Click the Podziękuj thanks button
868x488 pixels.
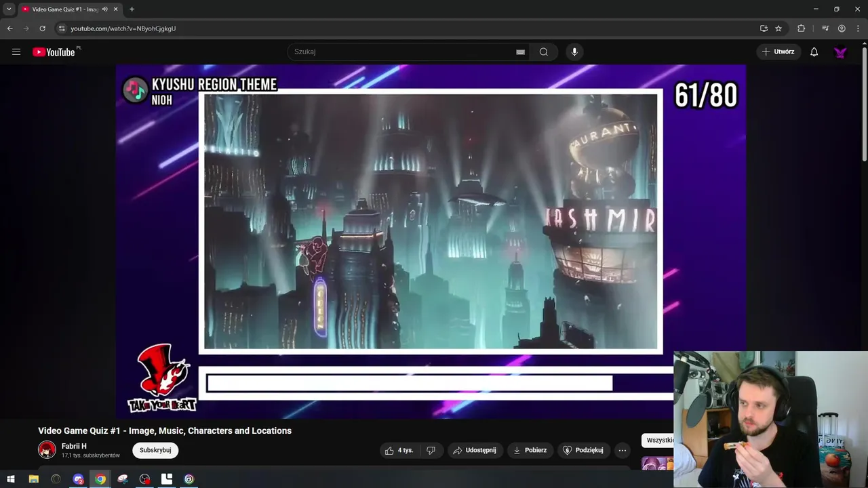pyautogui.click(x=583, y=450)
